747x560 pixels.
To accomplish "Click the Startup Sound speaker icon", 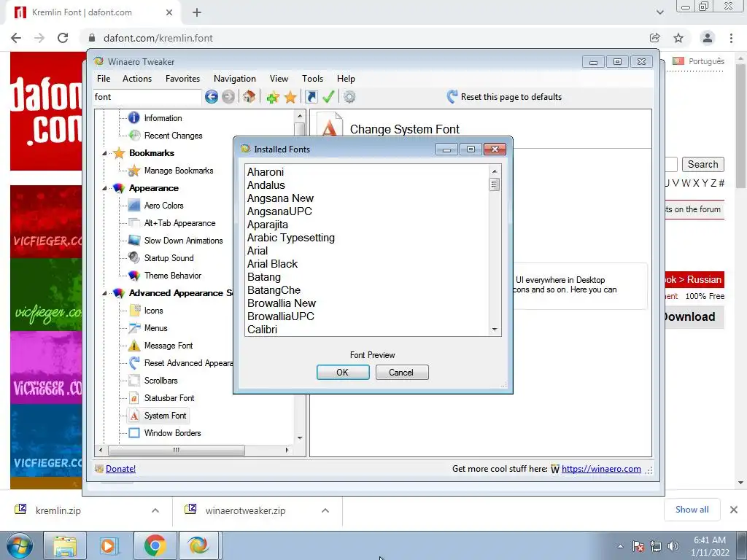I will (134, 257).
